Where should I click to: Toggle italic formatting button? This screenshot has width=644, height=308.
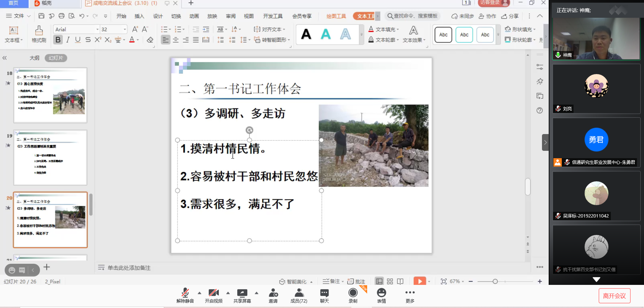68,40
